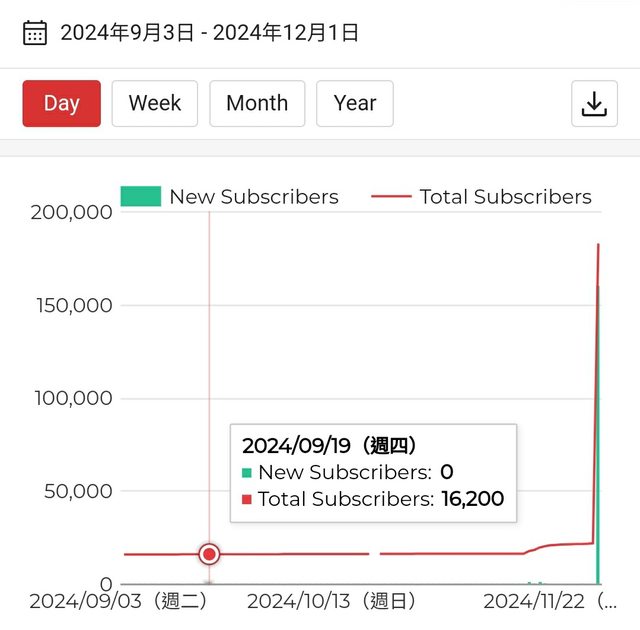Download the chart data
Viewport: 640px width, 630px height.
[x=594, y=103]
